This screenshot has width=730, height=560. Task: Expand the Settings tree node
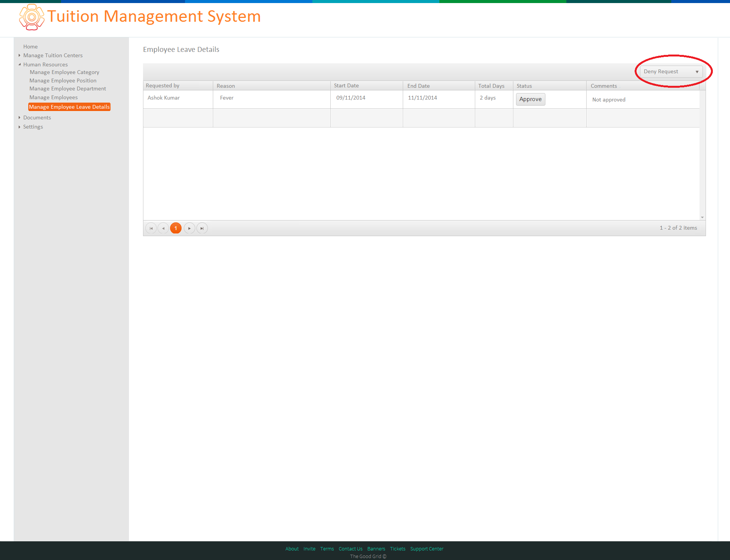pyautogui.click(x=19, y=127)
